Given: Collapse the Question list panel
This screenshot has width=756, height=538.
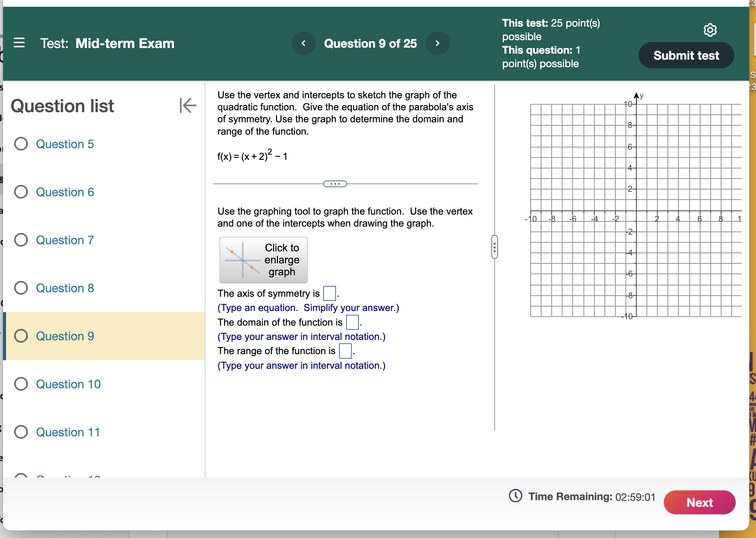Looking at the screenshot, I should point(187,106).
